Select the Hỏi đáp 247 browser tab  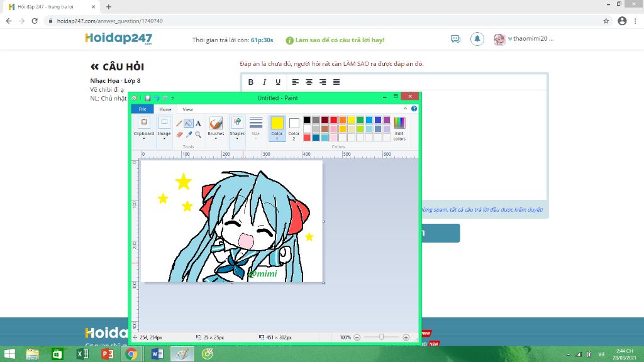pos(50,7)
